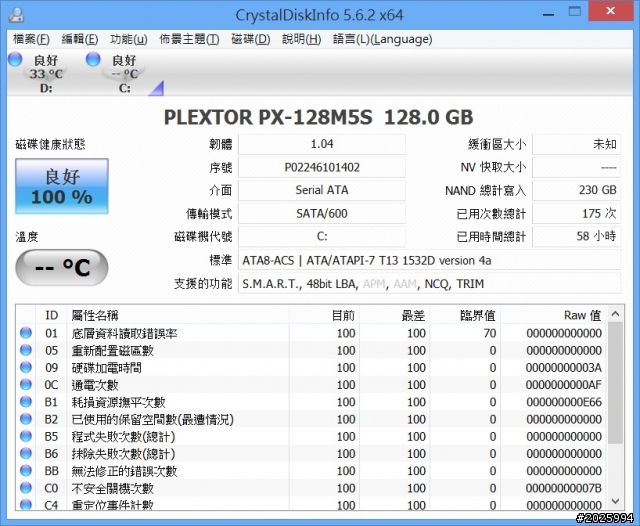Image resolution: width=640 pixels, height=526 pixels.
Task: Click the drive letter field showing C:
Action: point(322,236)
